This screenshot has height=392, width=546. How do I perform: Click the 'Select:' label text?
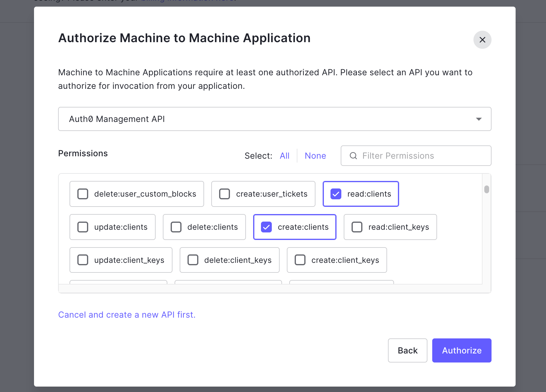258,156
